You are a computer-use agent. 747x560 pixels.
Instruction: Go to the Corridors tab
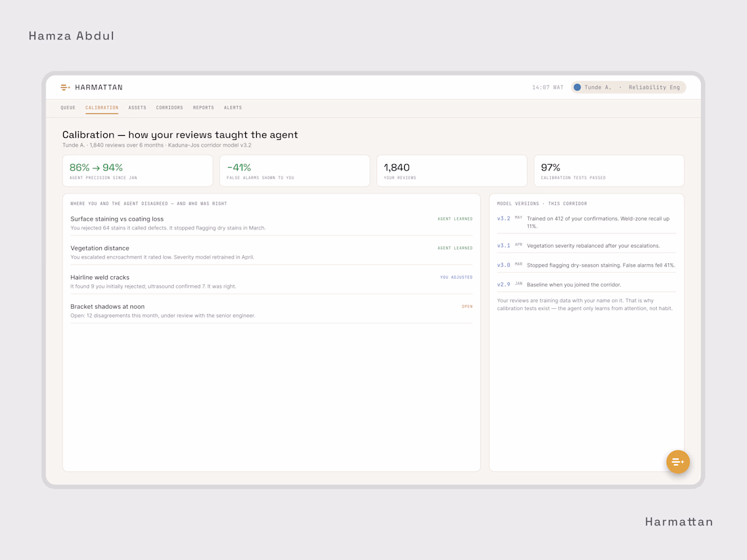(x=170, y=108)
